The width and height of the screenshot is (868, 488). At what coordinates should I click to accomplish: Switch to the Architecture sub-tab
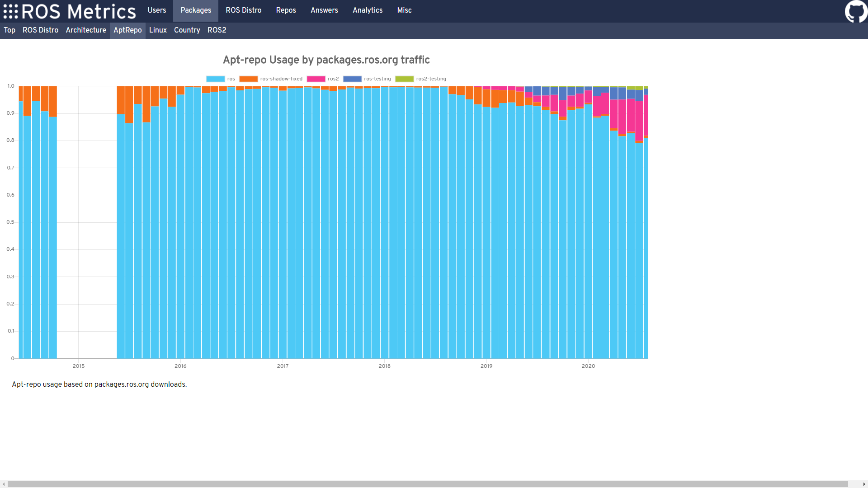click(x=86, y=30)
